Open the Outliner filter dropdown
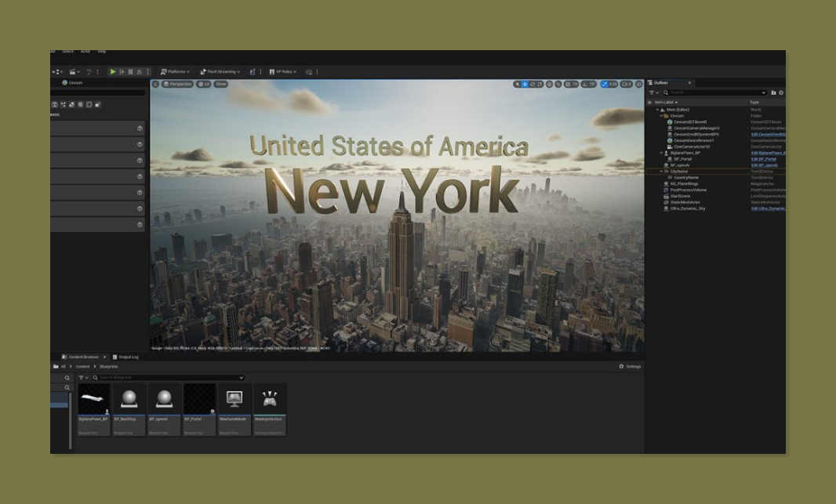The height and width of the screenshot is (504, 836). click(x=653, y=92)
